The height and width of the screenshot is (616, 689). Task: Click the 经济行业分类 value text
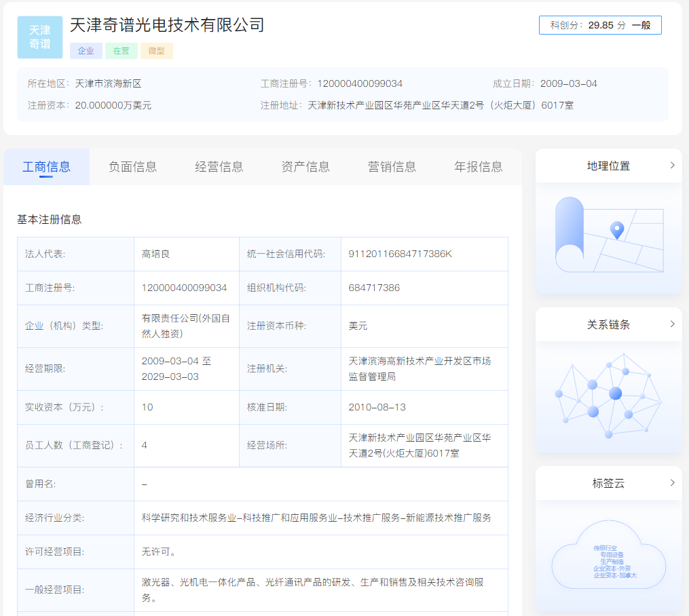click(316, 518)
